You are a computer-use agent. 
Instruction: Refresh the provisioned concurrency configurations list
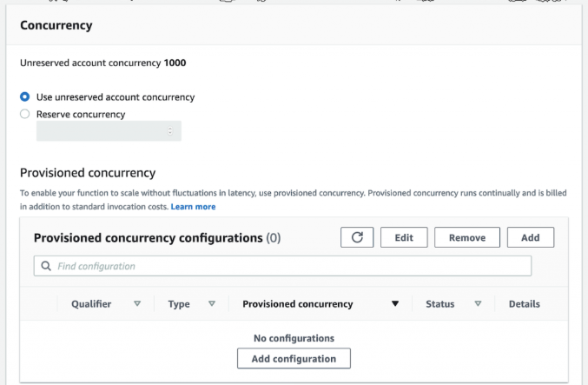357,237
